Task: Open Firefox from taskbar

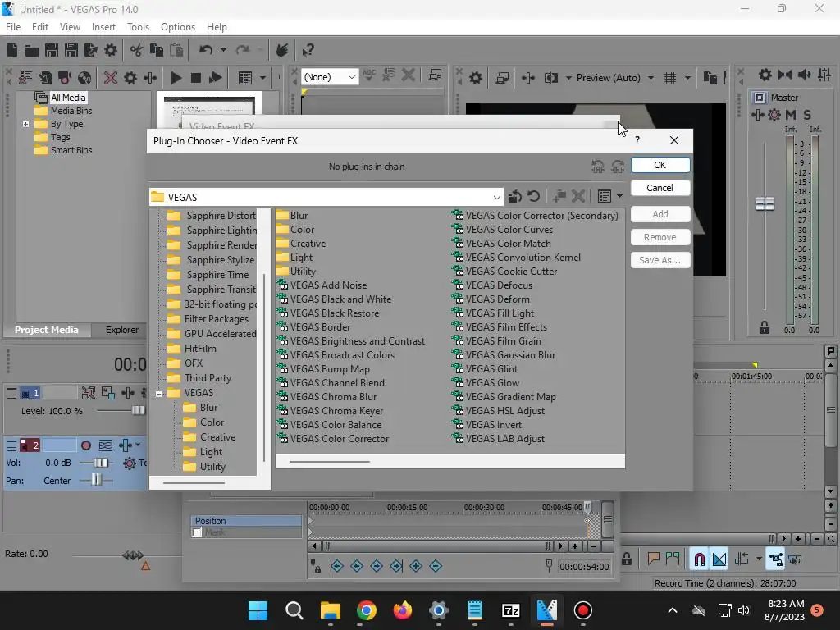Action: point(402,610)
